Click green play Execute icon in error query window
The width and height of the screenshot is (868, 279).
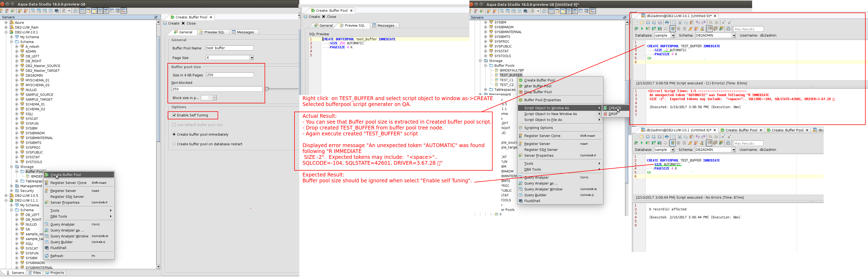pos(642,29)
